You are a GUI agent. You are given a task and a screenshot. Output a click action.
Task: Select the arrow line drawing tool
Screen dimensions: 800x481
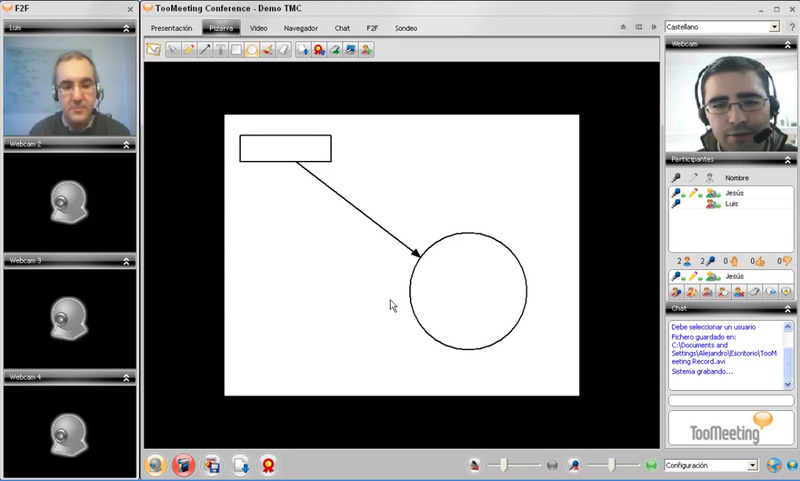point(205,49)
